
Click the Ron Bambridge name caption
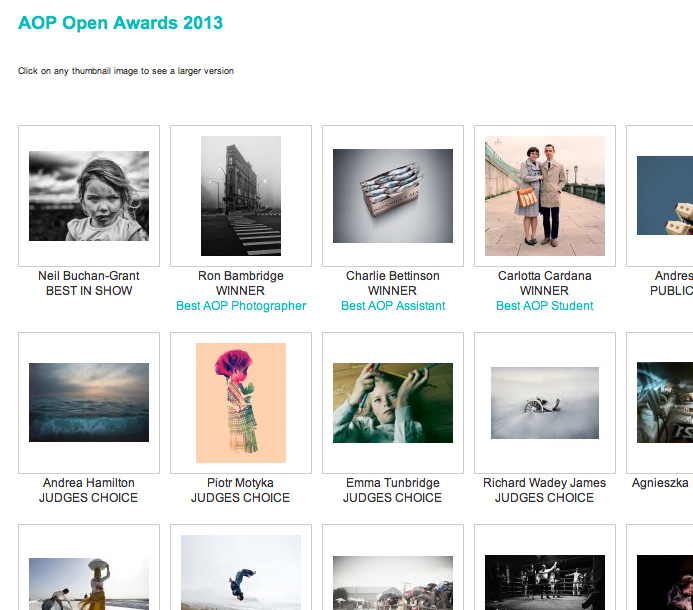point(241,276)
